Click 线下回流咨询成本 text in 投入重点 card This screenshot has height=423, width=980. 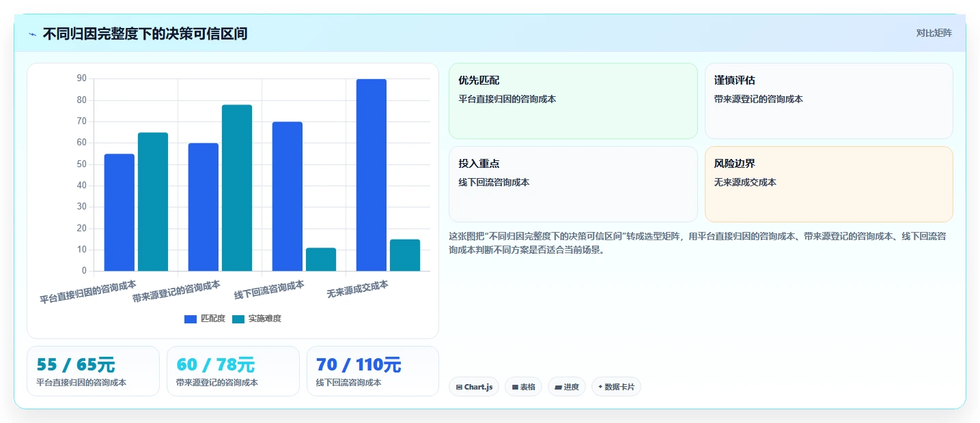[x=494, y=182]
